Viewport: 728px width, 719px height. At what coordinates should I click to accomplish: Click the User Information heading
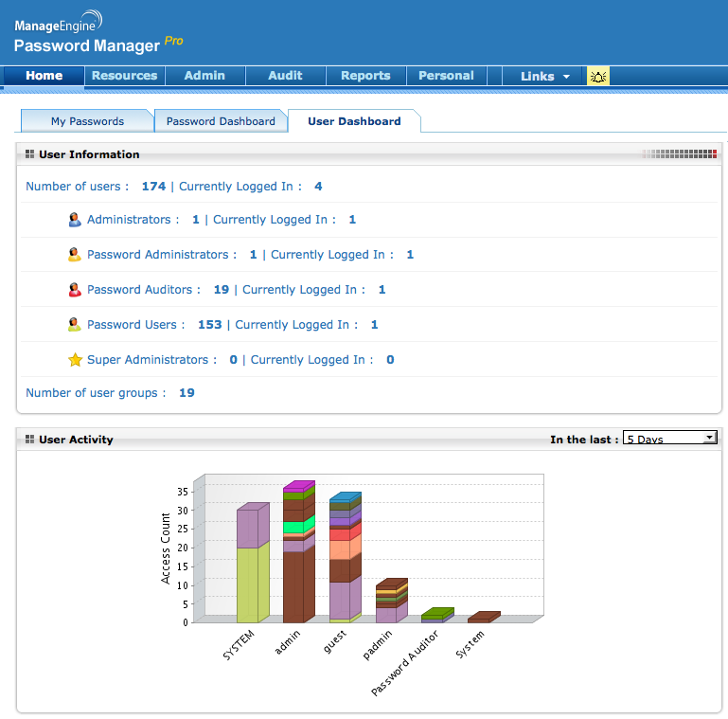(x=89, y=154)
